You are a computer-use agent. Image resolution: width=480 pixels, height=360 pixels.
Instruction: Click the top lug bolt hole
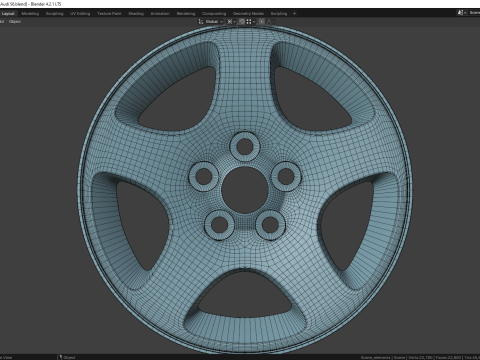pyautogui.click(x=245, y=147)
